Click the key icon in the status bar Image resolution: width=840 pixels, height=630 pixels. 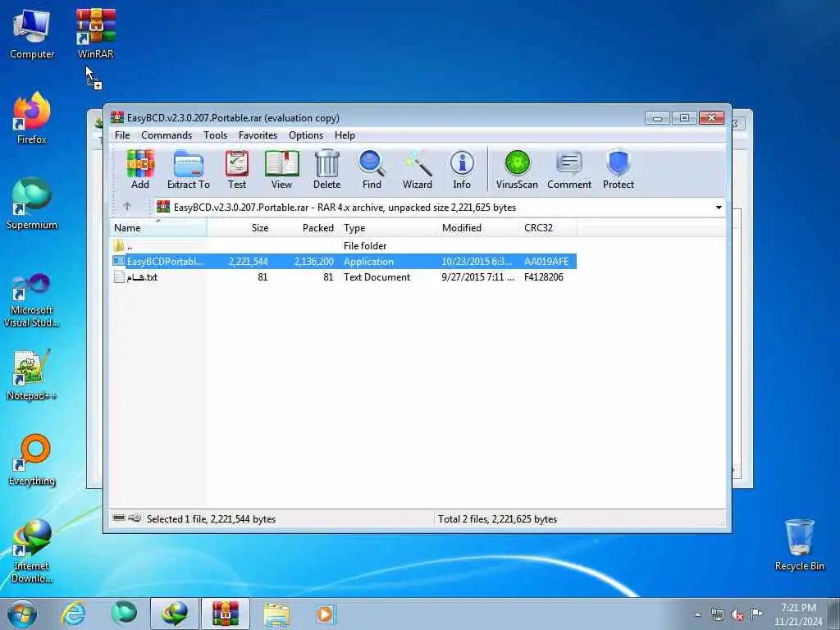tap(135, 518)
